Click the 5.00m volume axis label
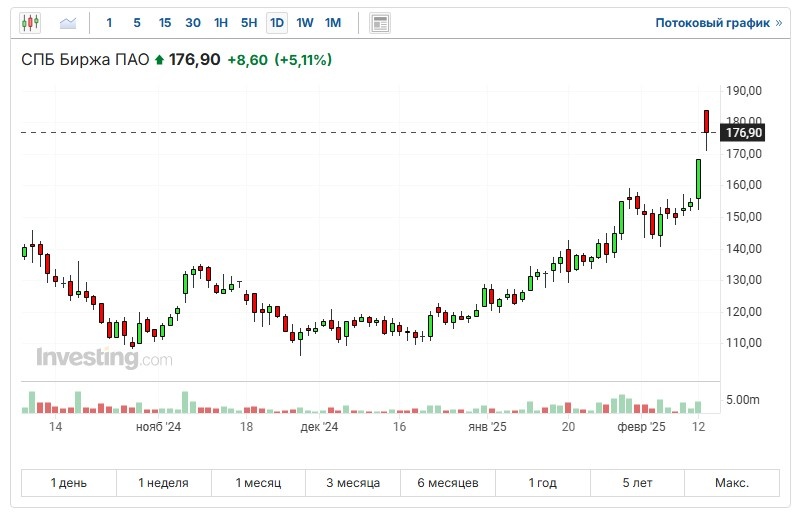The image size is (799, 521). (x=742, y=400)
